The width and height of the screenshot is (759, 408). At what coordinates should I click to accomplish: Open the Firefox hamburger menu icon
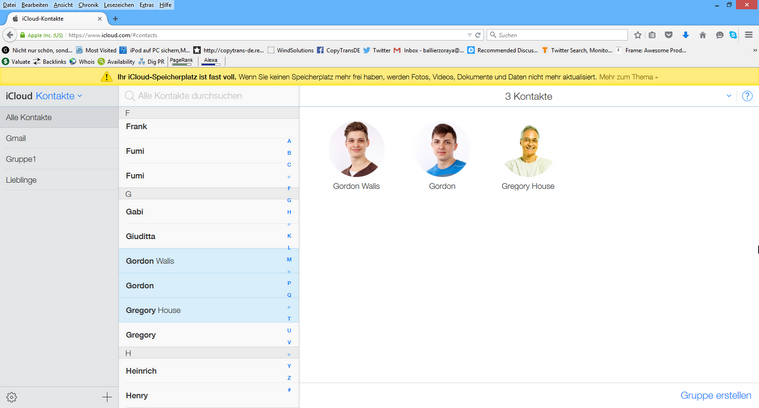[x=748, y=35]
